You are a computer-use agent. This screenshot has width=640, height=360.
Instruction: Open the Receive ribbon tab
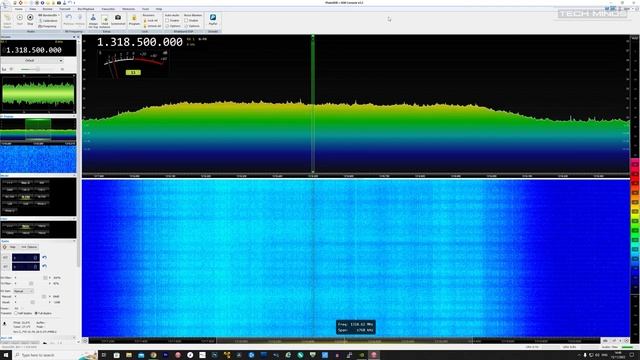point(47,9)
